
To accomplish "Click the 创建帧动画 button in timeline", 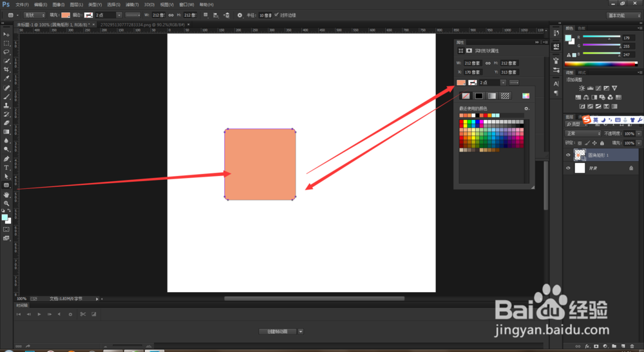I will point(277,331).
